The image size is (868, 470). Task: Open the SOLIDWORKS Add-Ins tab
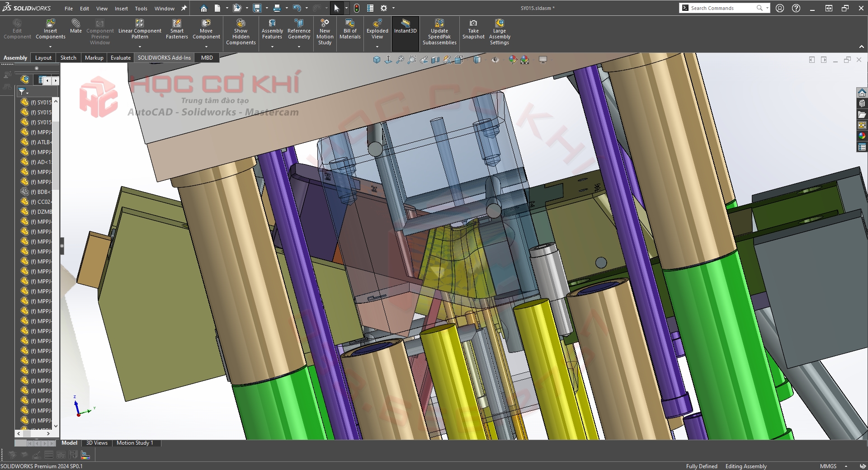(164, 57)
